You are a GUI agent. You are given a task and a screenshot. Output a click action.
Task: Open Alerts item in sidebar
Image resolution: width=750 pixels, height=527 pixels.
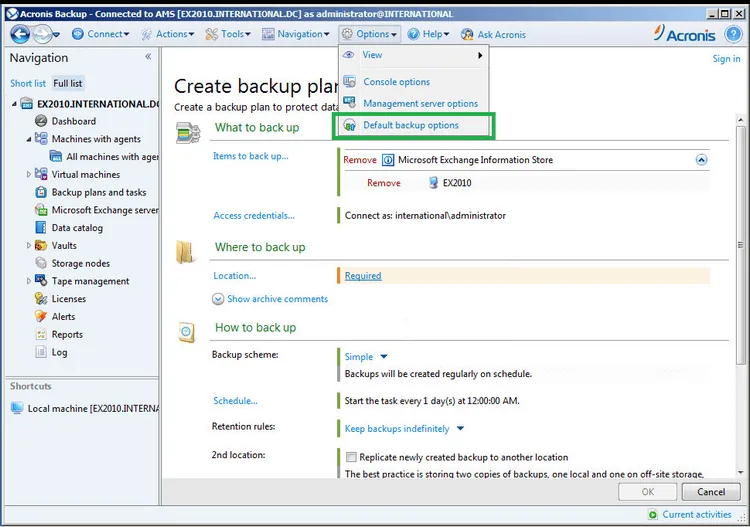(63, 317)
